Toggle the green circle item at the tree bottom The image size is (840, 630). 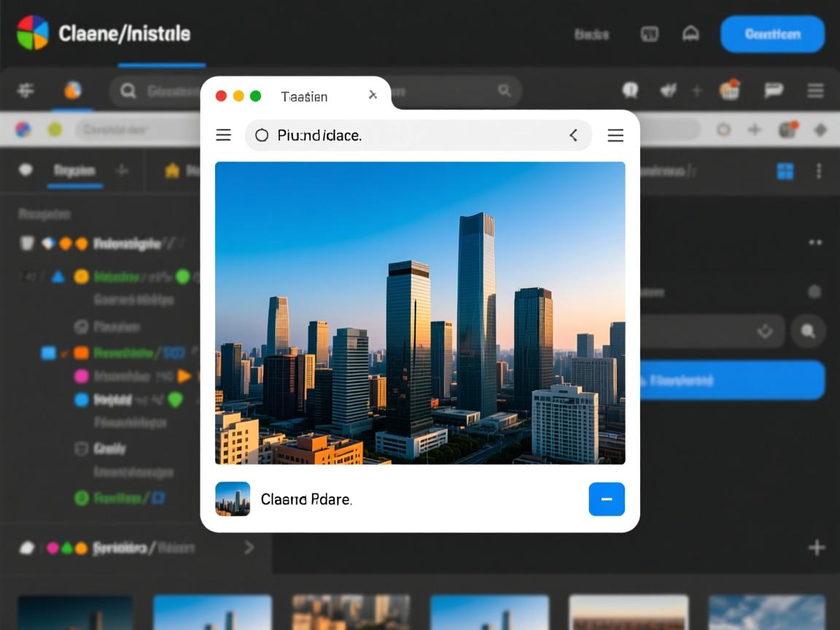[82, 498]
